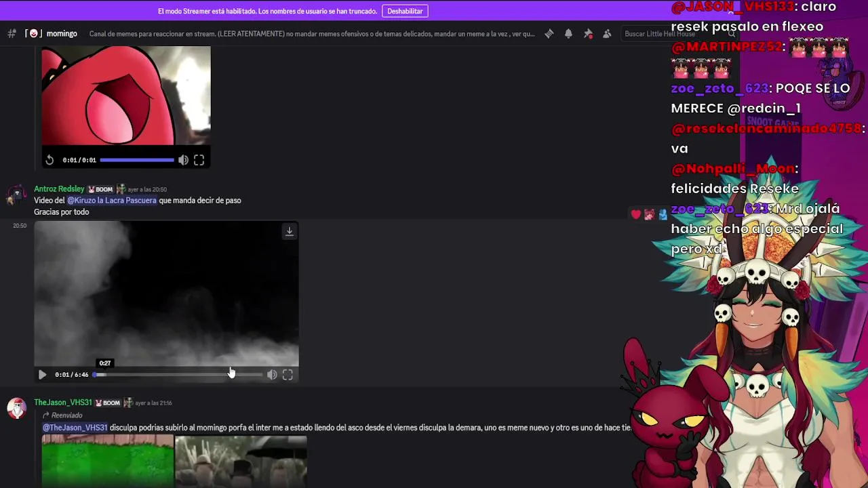Click BOOM role tag next to TheJason_VHS31
Viewport: 868px width, 488px height.
click(107, 403)
